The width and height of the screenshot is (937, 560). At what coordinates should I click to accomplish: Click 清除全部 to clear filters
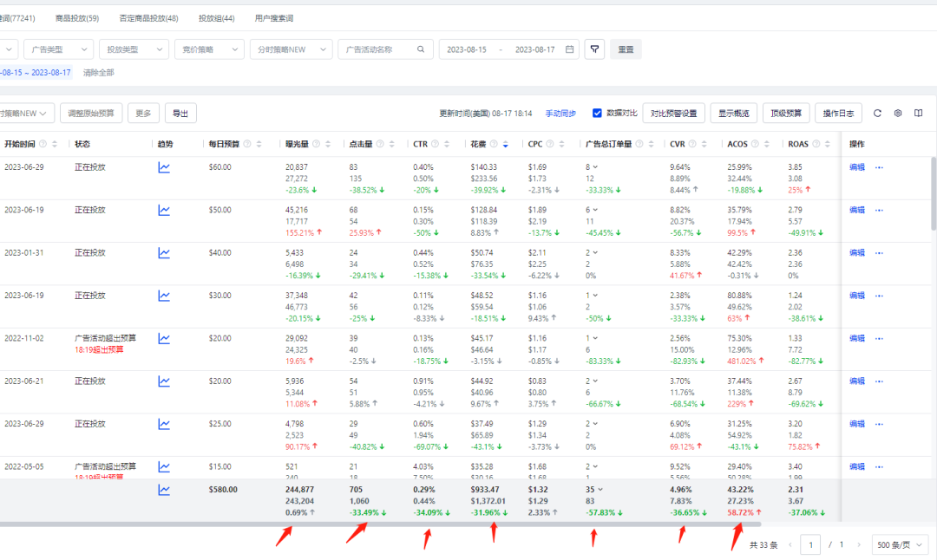99,73
